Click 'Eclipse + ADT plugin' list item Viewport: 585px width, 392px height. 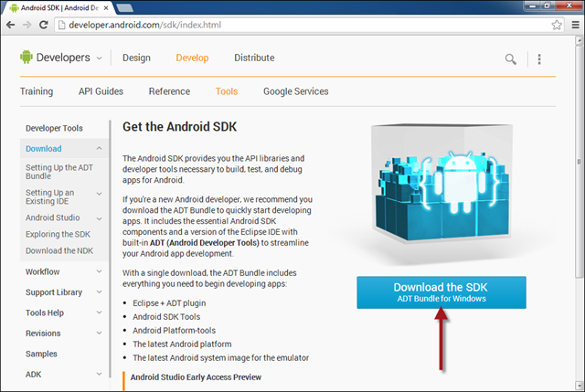169,302
